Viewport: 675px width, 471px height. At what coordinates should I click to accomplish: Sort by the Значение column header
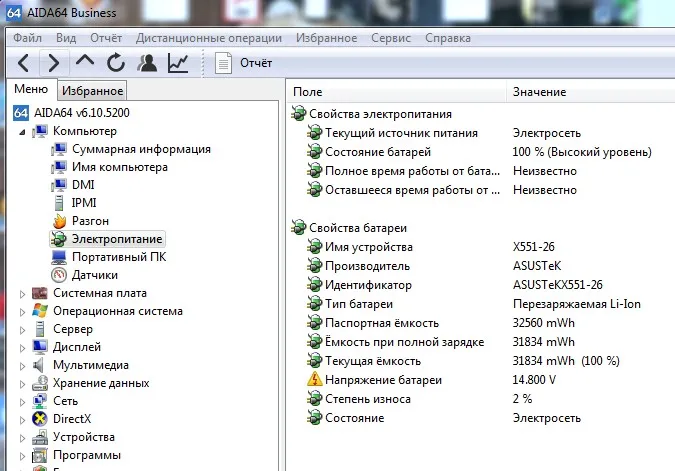pyautogui.click(x=591, y=92)
